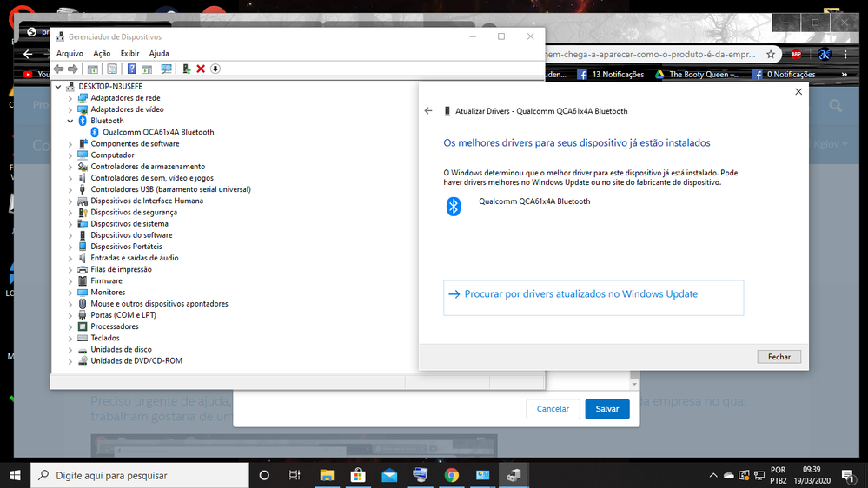Click the Forward arrow in Device Manager toolbar
The image size is (868, 488).
click(72, 69)
